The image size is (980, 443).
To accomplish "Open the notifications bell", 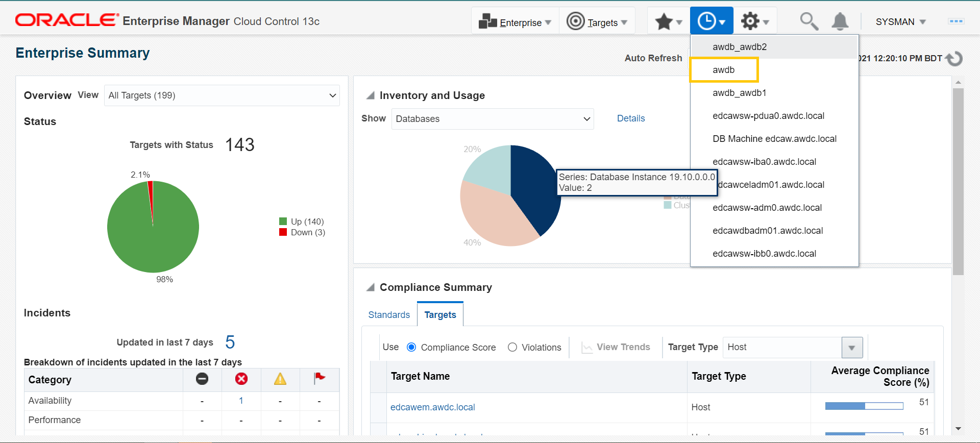I will coord(840,21).
